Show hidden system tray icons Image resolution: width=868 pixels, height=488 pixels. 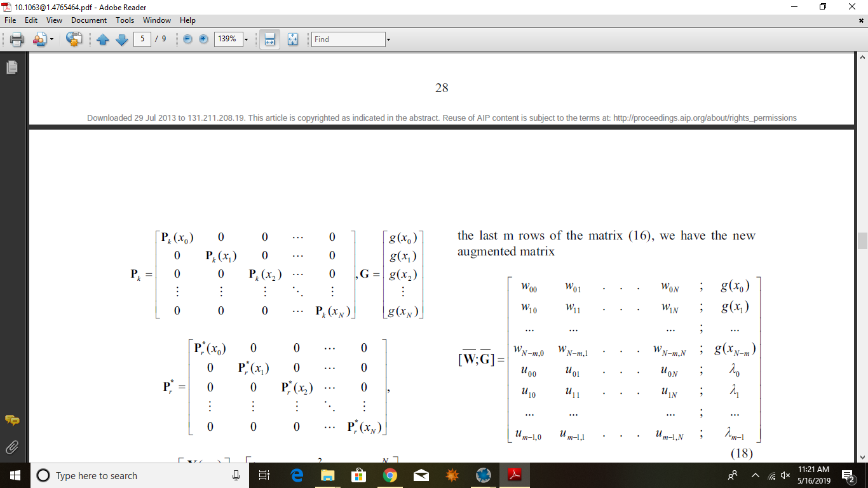(756, 475)
